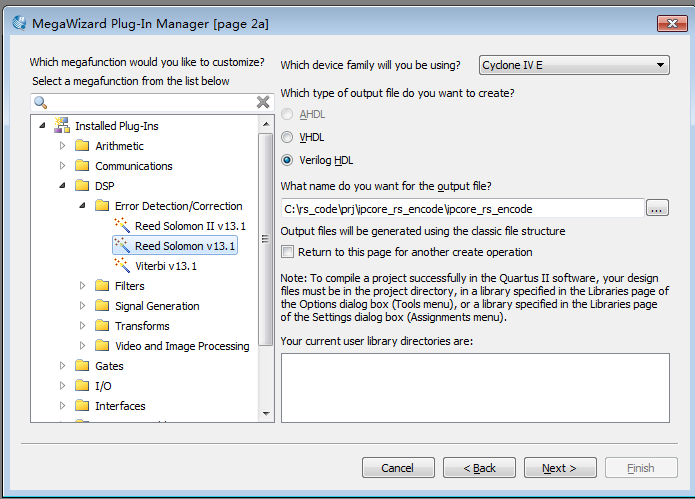Expand the Gates category
Image resolution: width=695 pixels, height=499 pixels.
click(62, 365)
